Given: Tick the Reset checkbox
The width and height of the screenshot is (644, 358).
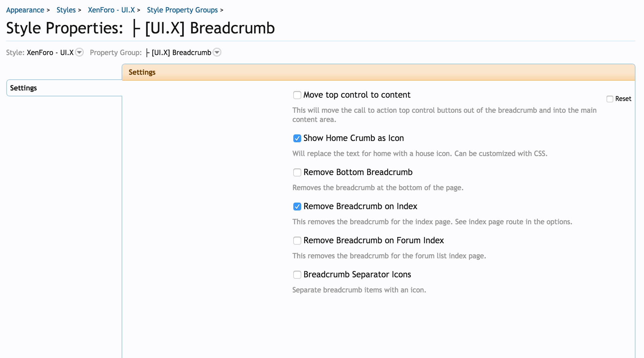Looking at the screenshot, I should (610, 99).
